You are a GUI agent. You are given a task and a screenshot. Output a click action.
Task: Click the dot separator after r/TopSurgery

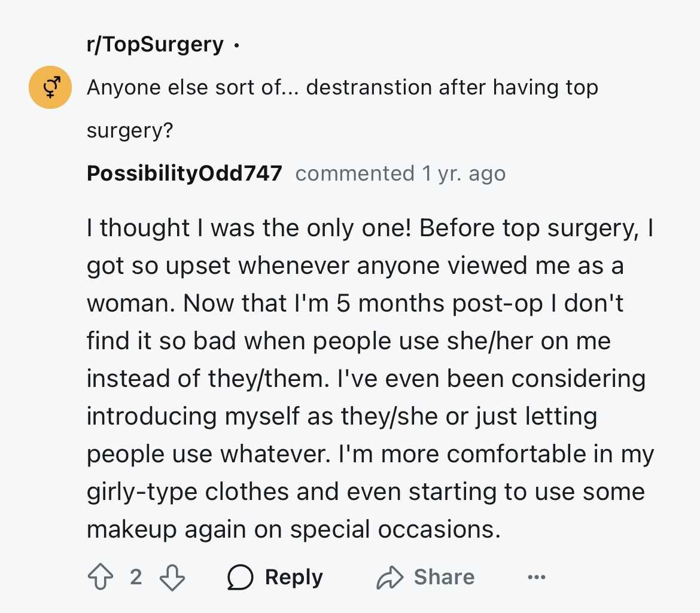[236, 45]
